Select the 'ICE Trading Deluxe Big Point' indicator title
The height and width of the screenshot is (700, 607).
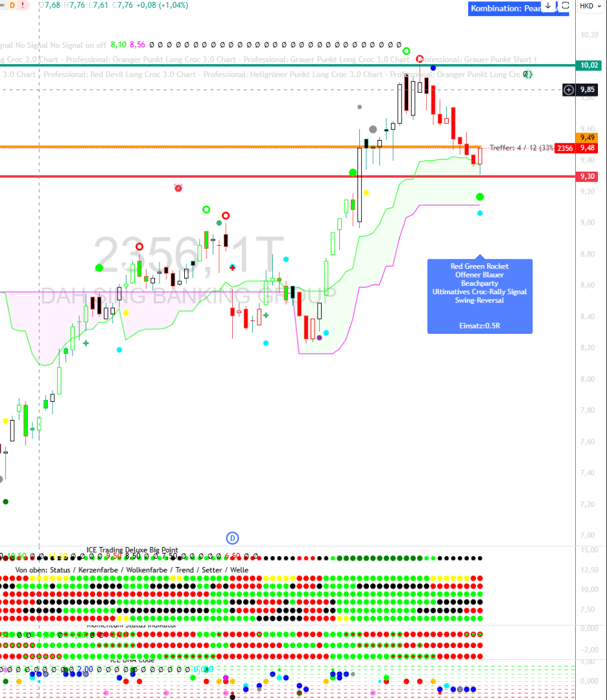pos(132,550)
